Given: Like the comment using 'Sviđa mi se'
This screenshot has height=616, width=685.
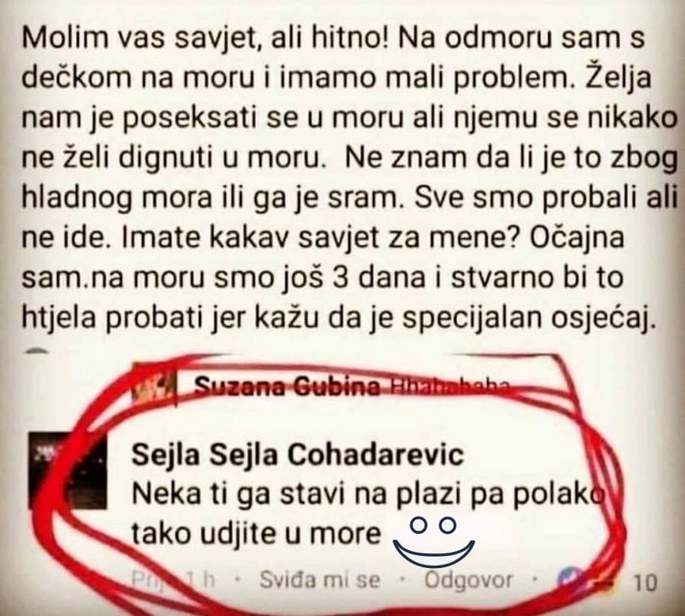Looking at the screenshot, I should point(319,580).
